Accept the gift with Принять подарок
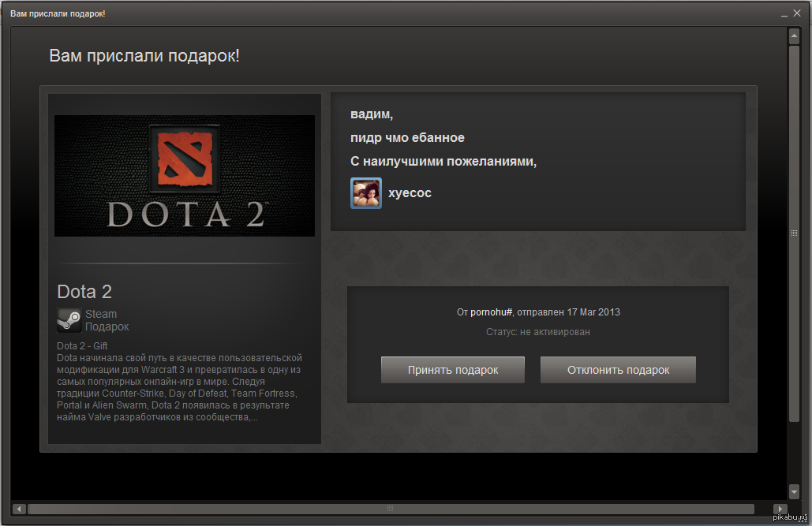The width and height of the screenshot is (812, 526). 453,370
